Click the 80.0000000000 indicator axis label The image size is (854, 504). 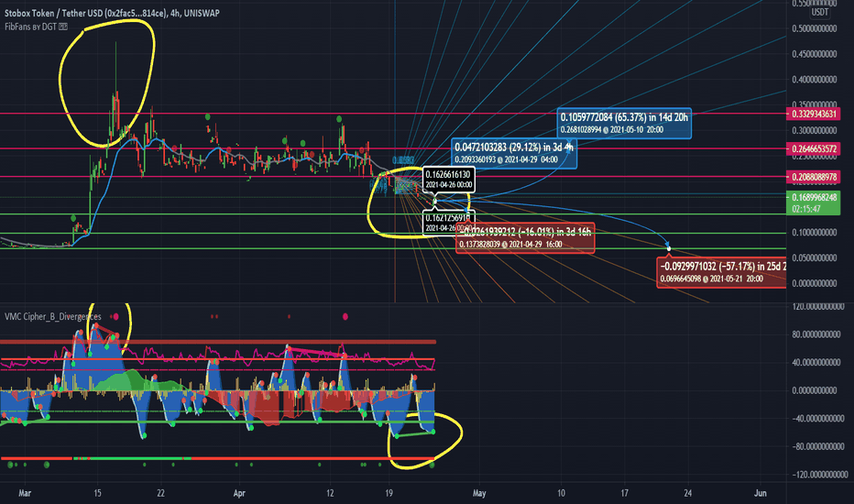pyautogui.click(x=816, y=334)
